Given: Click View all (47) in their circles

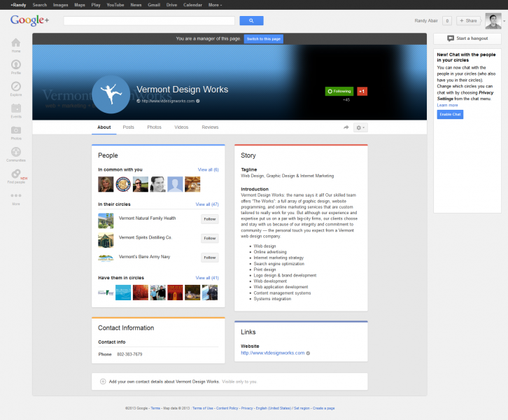Looking at the screenshot, I should point(207,204).
